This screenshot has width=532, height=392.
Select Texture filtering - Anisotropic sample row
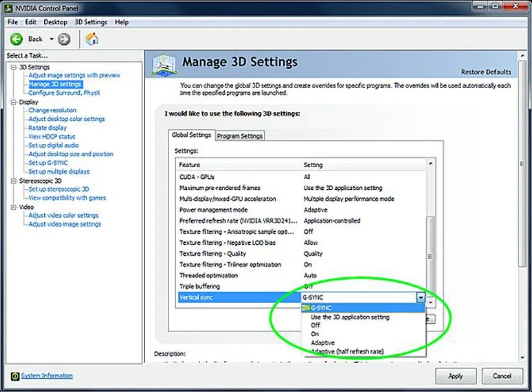(x=302, y=231)
